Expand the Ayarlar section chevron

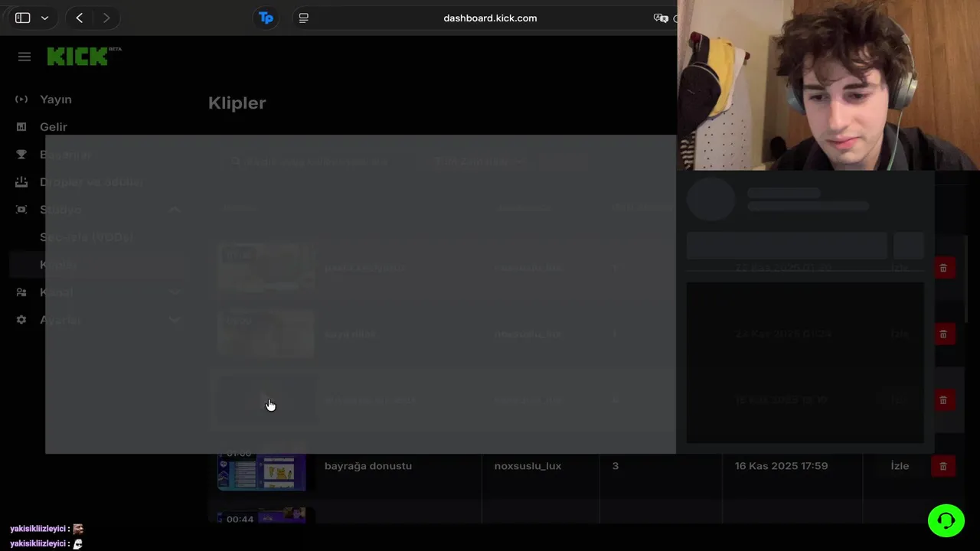click(x=175, y=320)
